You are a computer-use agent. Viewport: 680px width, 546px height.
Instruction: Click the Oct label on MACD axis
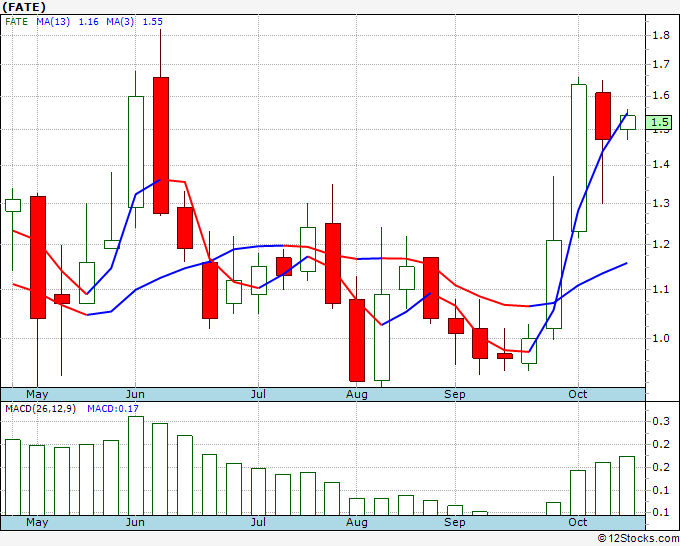click(578, 522)
